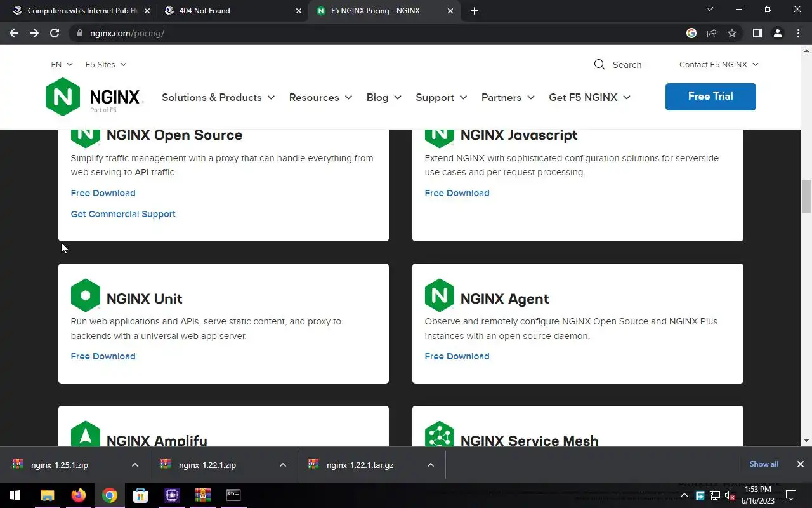Free Download link under NGINX Open Source
812x508 pixels.
point(103,193)
